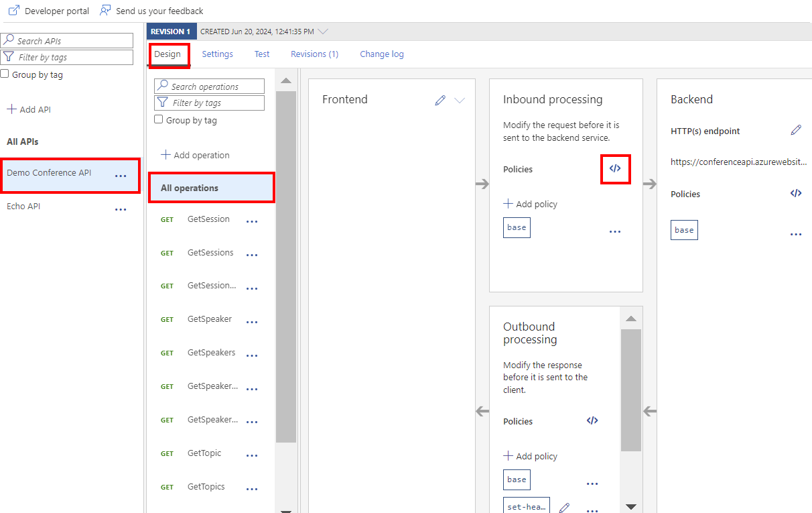The height and width of the screenshot is (513, 812).
Task: Toggle Group by tag for operations
Action: 159,120
